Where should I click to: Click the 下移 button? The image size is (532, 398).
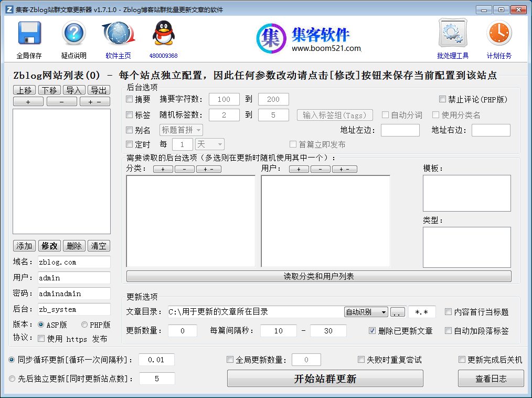[49, 90]
